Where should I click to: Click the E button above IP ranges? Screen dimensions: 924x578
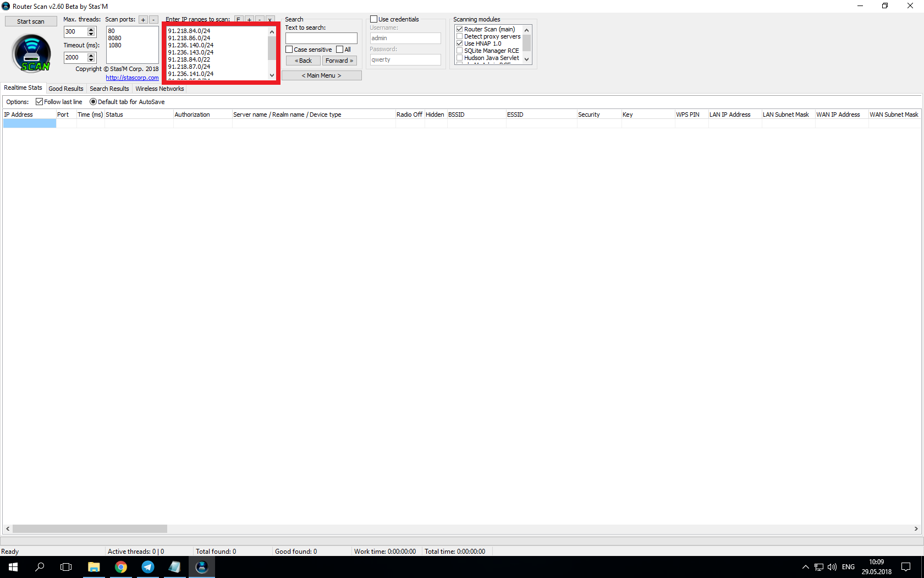[238, 20]
